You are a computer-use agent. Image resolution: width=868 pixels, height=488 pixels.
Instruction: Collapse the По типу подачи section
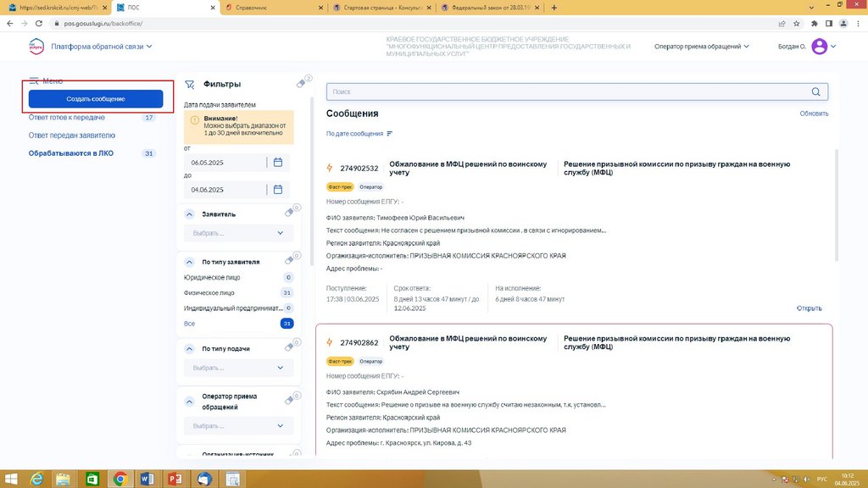click(189, 348)
